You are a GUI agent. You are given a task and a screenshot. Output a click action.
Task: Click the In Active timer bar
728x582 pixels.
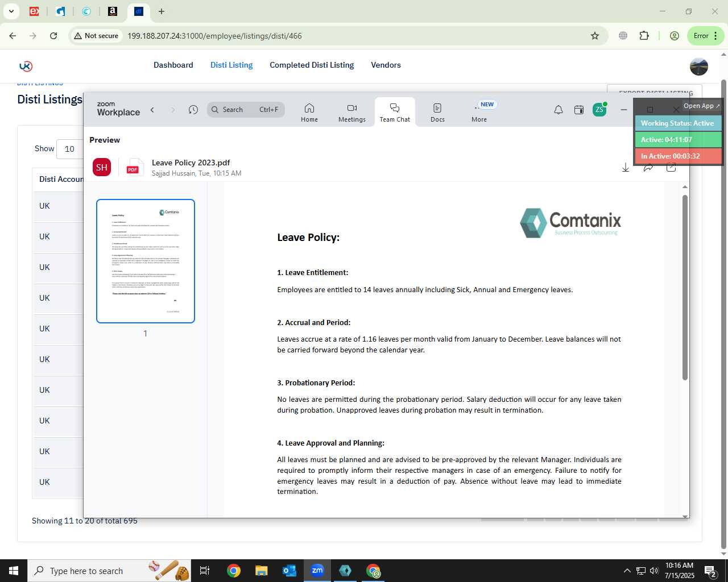tap(678, 156)
